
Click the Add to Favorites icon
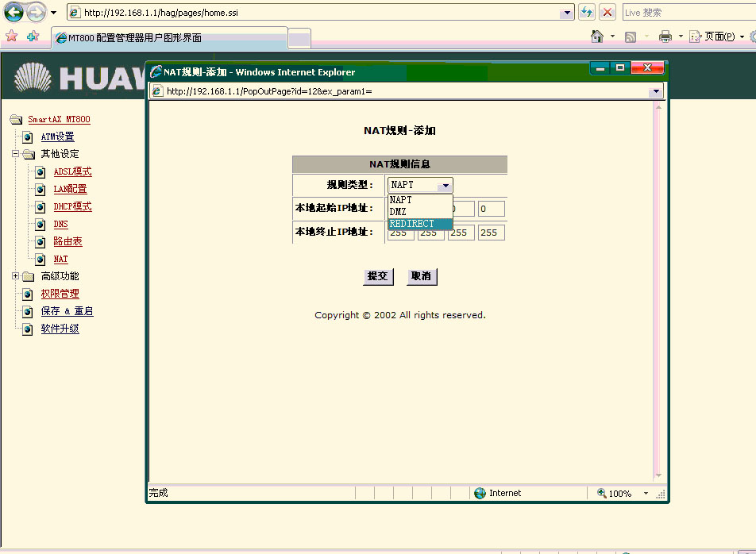pyautogui.click(x=33, y=37)
